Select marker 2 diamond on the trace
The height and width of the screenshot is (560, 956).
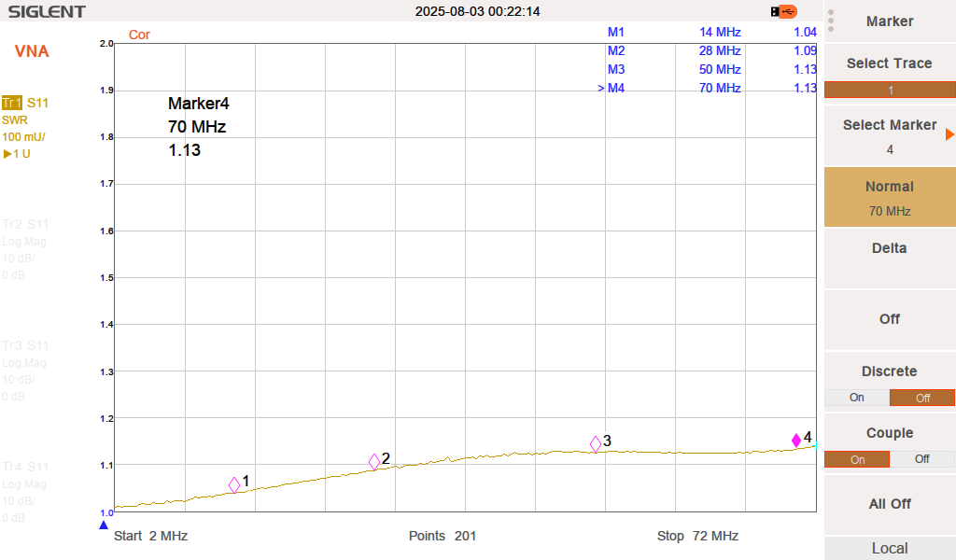point(374,461)
